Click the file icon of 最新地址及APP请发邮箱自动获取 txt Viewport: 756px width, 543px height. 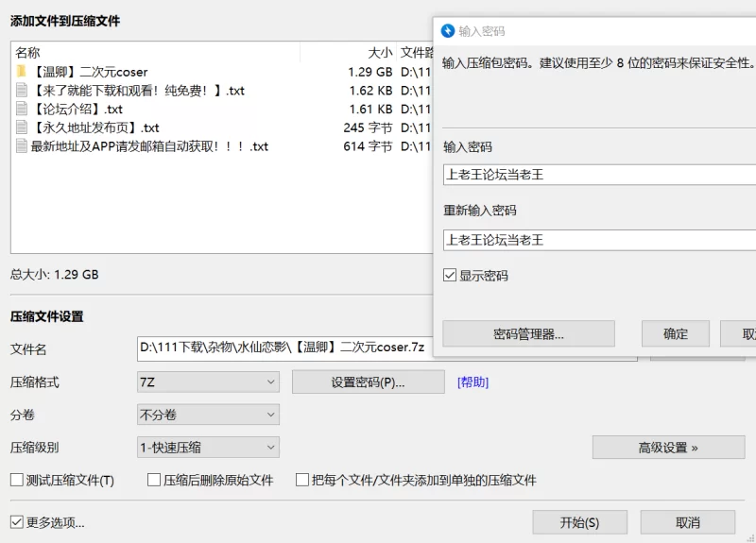[22, 146]
